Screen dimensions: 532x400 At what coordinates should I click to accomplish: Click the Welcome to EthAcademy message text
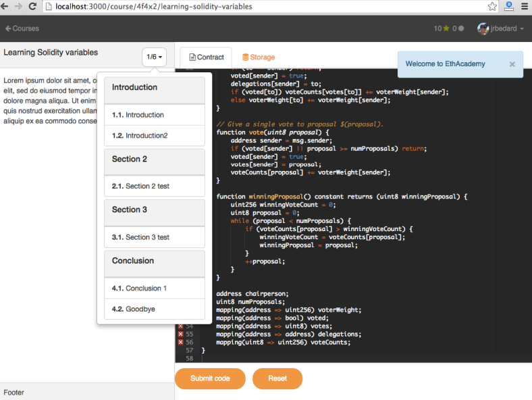click(445, 64)
